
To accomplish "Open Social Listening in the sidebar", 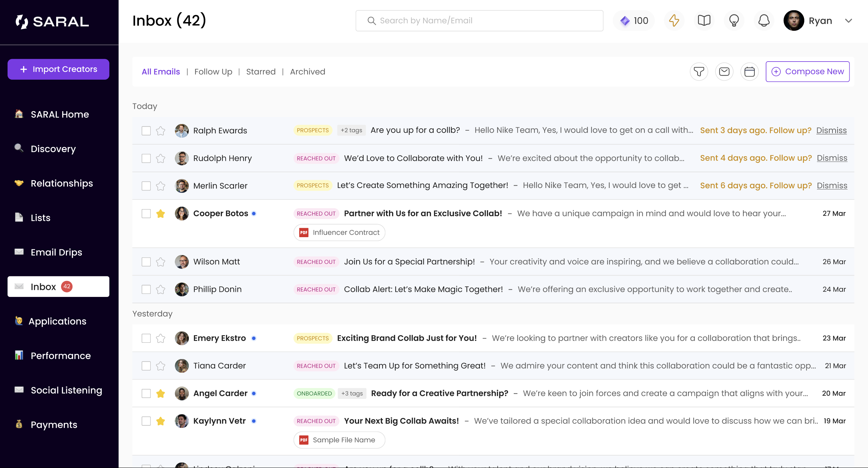I will 58,390.
